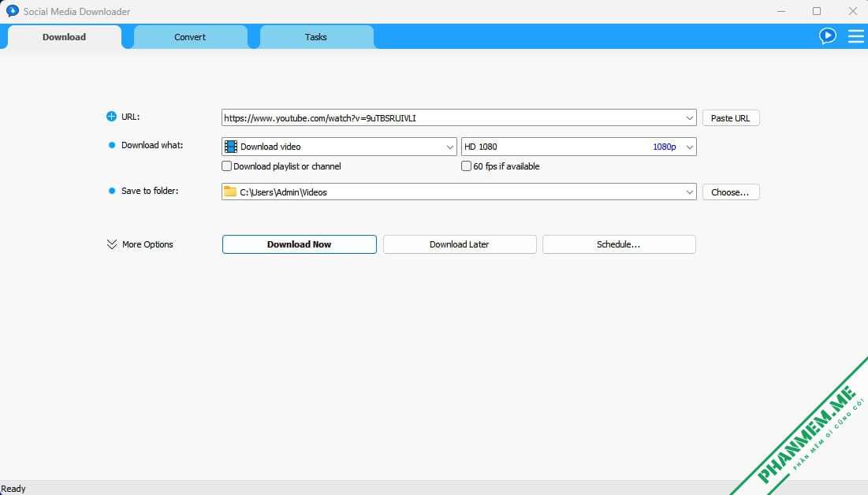Open the Tasks tab
The width and height of the screenshot is (868, 495).
point(316,37)
